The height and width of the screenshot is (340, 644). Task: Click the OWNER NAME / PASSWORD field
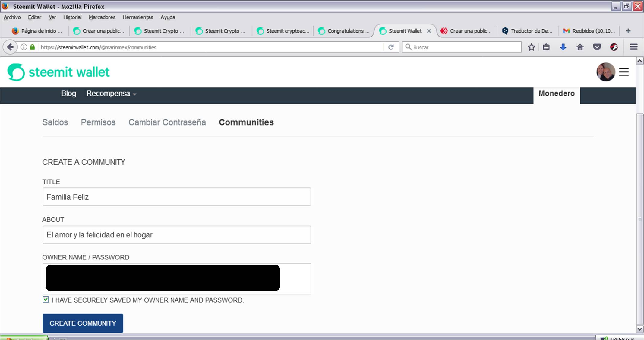pos(177,278)
